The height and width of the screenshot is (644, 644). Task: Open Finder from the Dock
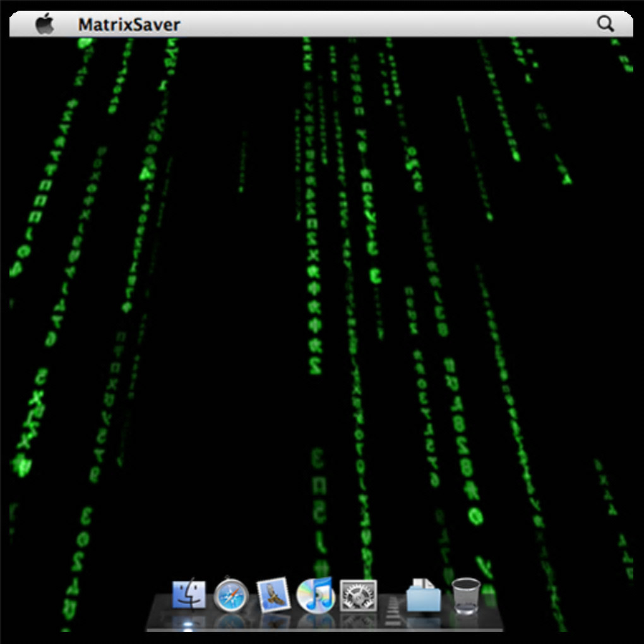point(189,594)
